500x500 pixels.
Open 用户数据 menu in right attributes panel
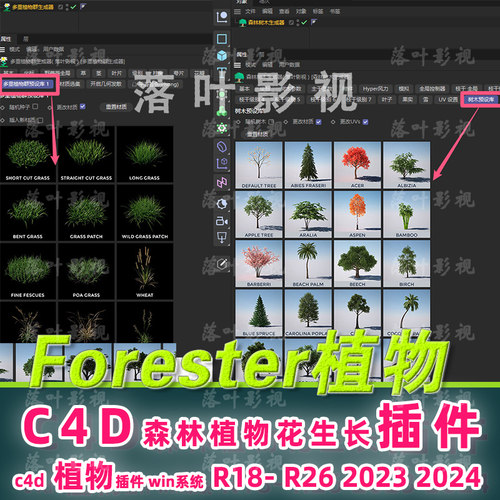(x=289, y=65)
